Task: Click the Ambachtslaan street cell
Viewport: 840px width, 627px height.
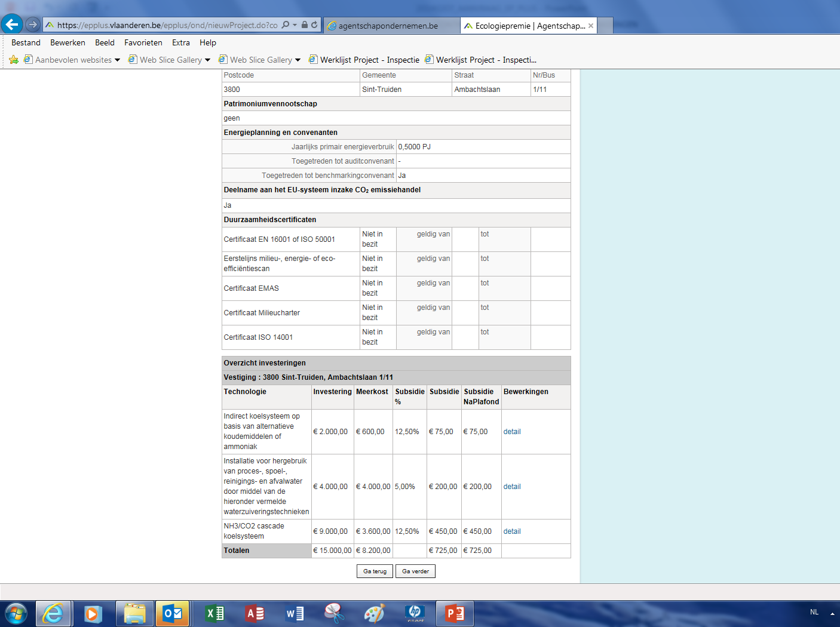Action: pos(491,90)
